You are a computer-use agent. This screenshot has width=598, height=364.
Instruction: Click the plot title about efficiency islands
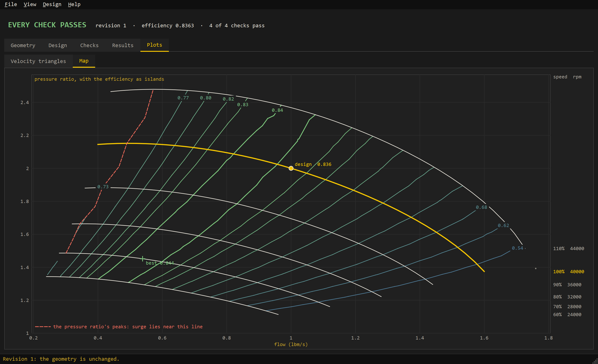[x=99, y=79]
